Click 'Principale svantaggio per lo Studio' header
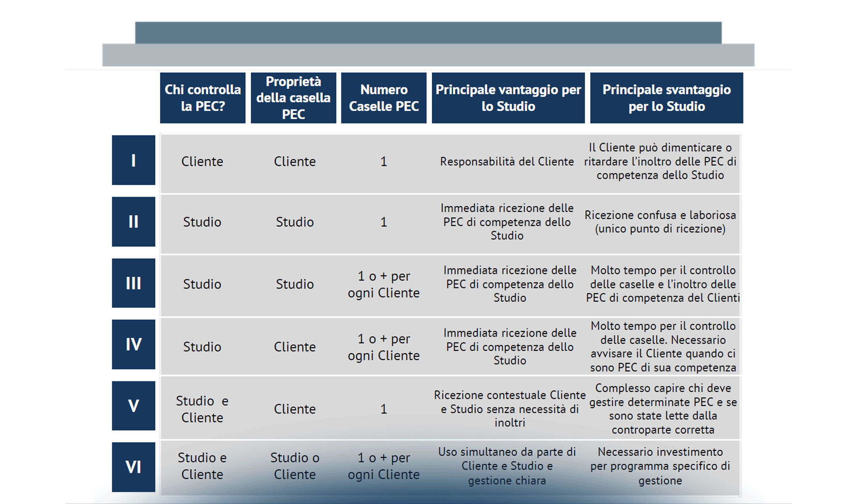Image resolution: width=857 pixels, height=504 pixels. 666,98
